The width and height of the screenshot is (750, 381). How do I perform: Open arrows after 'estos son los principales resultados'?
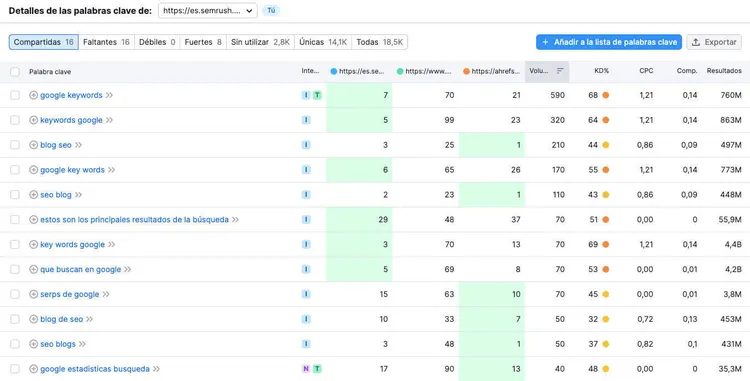pyautogui.click(x=235, y=219)
